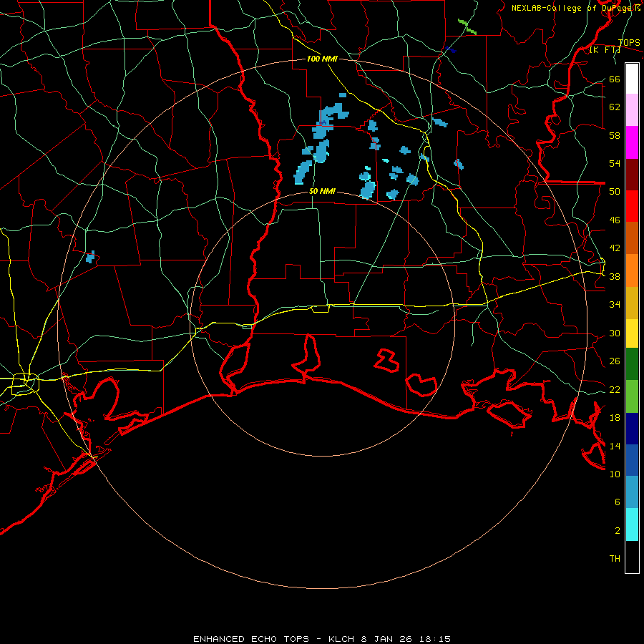This screenshot has height=644, width=644.
Task: Click the light blue legend swatch
Action: 632,492
